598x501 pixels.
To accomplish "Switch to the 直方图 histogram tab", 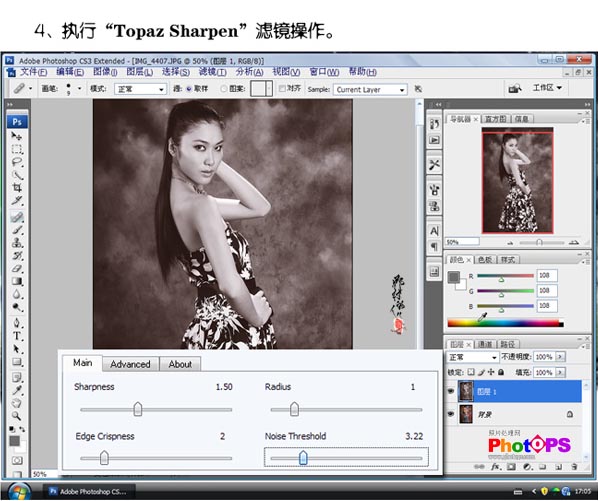I will (495, 119).
